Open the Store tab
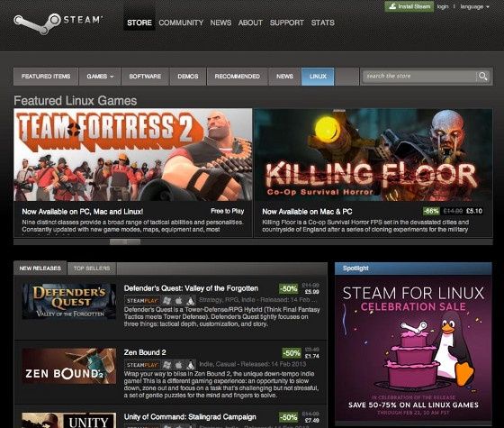Image resolution: width=504 pixels, height=428 pixels. (x=139, y=23)
